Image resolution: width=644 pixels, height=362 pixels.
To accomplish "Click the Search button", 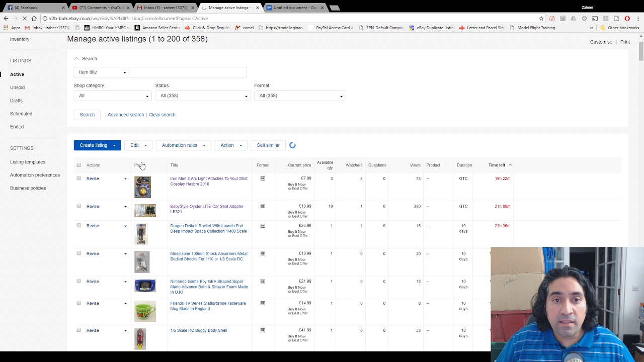I will [x=87, y=115].
